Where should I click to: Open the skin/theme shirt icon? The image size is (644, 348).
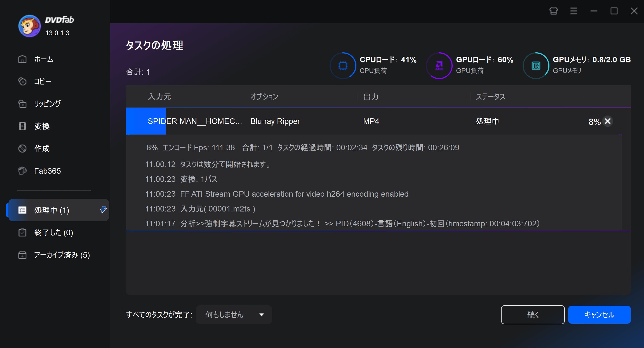pyautogui.click(x=553, y=11)
